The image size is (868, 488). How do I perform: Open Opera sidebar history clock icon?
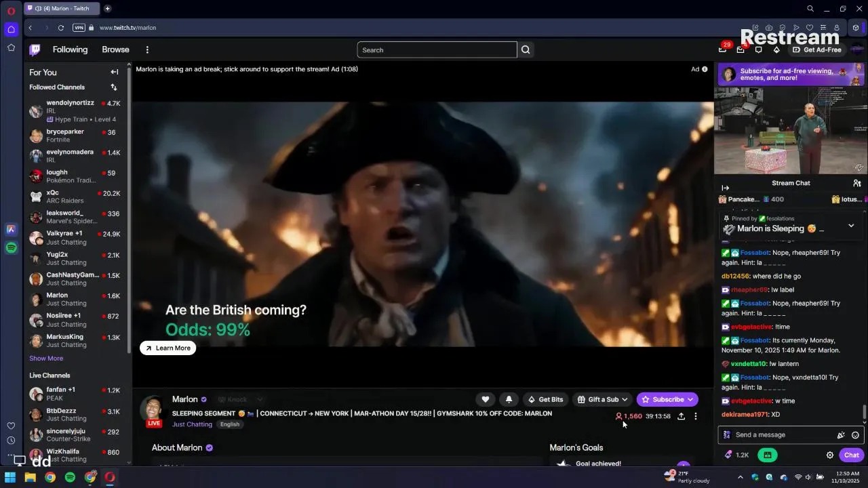coord(11,441)
